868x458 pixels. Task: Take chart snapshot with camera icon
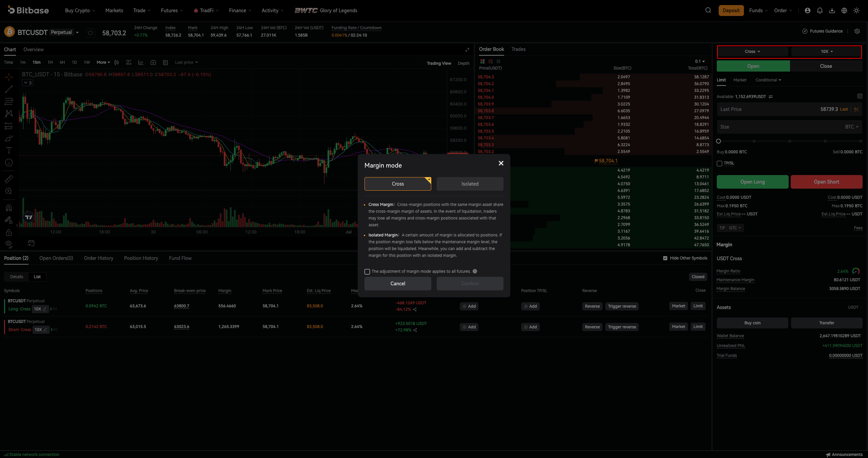pyautogui.click(x=153, y=62)
